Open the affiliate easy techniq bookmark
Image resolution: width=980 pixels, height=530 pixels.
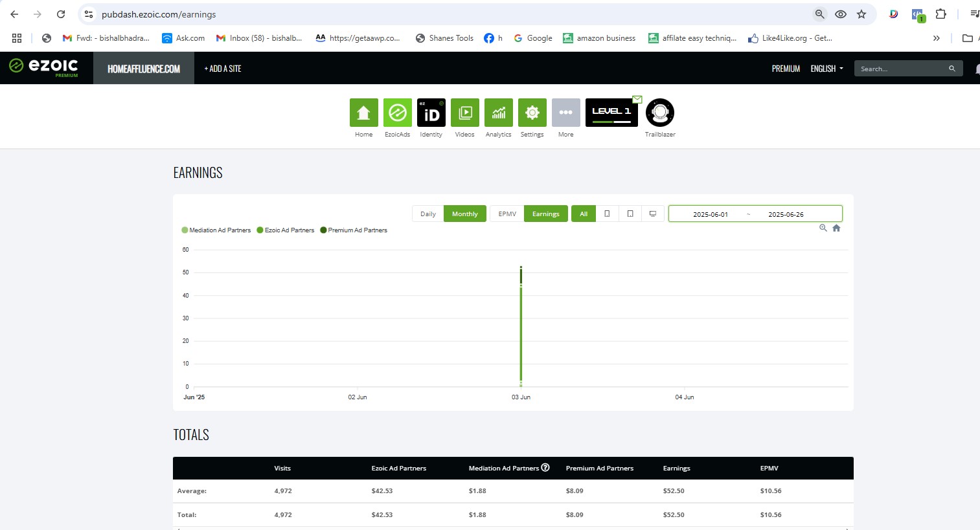692,38
